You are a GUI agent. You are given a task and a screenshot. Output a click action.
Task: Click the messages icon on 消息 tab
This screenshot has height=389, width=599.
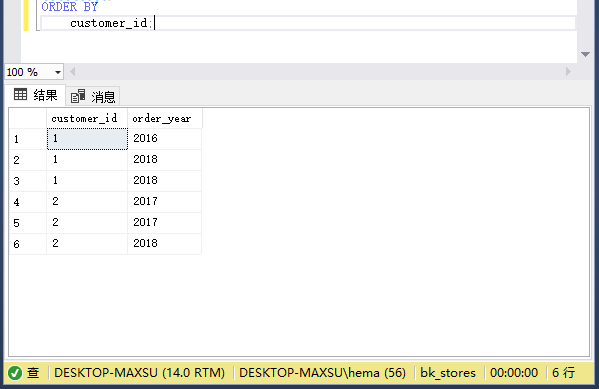78,96
